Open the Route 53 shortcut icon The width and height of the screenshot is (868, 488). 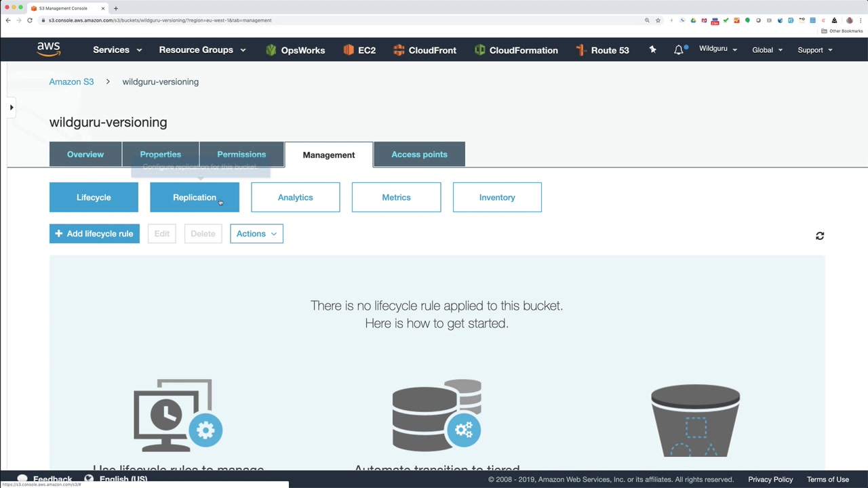(x=580, y=50)
